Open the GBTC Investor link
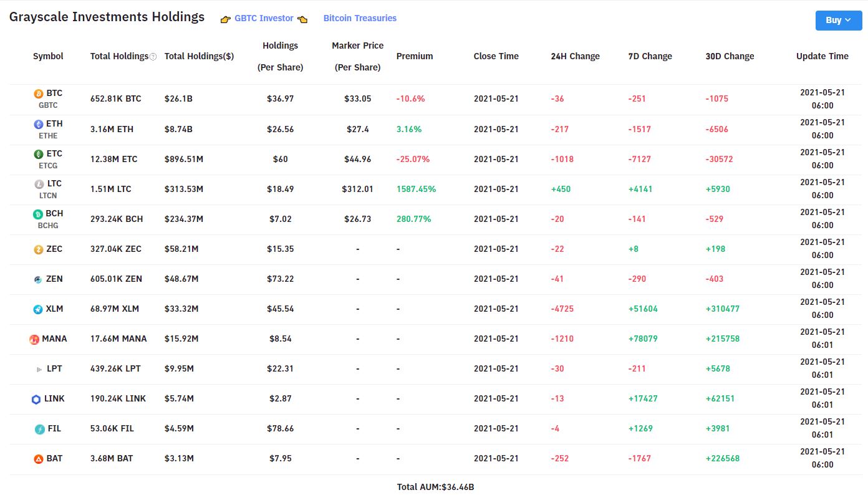 (x=264, y=19)
